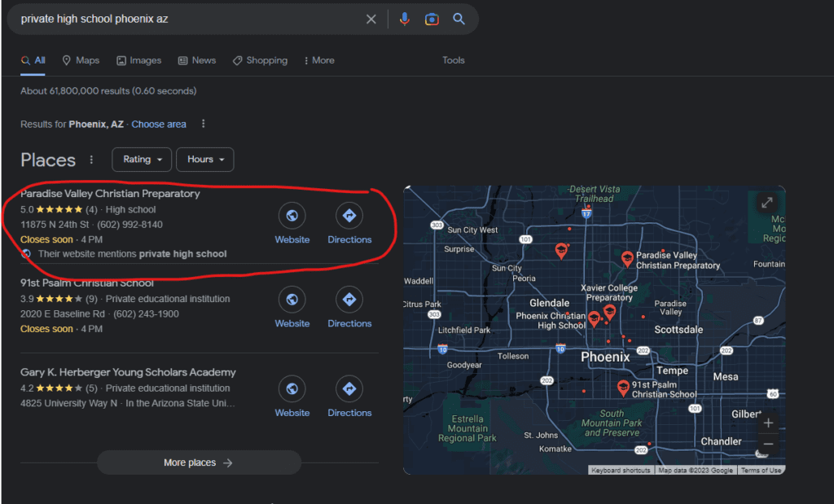Select the Xavier College Preparatory map pin

point(609,312)
